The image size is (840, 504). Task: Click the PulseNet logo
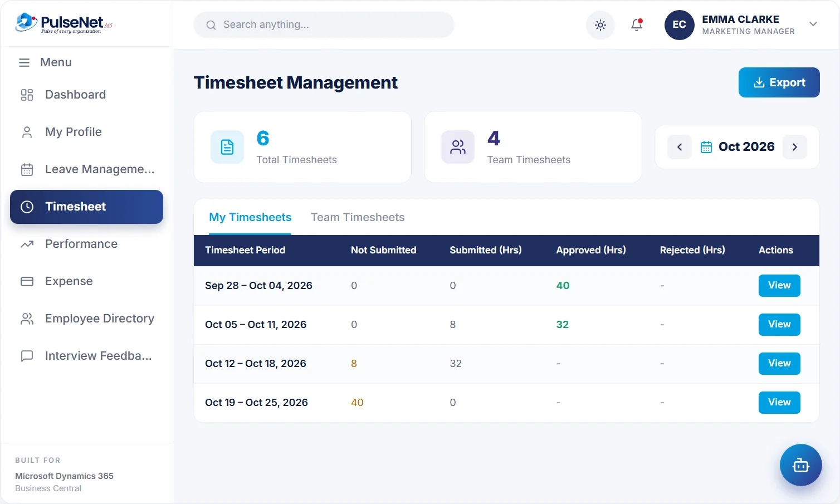pyautogui.click(x=64, y=23)
